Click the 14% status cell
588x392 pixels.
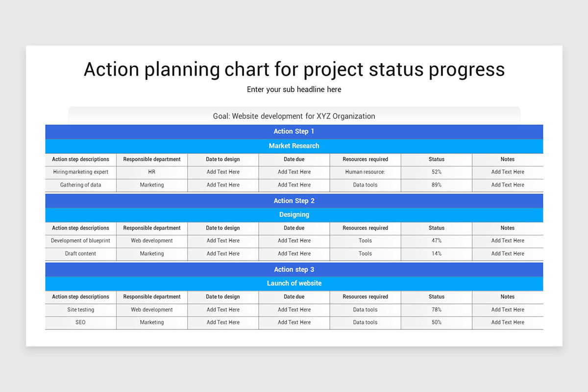[x=437, y=254]
